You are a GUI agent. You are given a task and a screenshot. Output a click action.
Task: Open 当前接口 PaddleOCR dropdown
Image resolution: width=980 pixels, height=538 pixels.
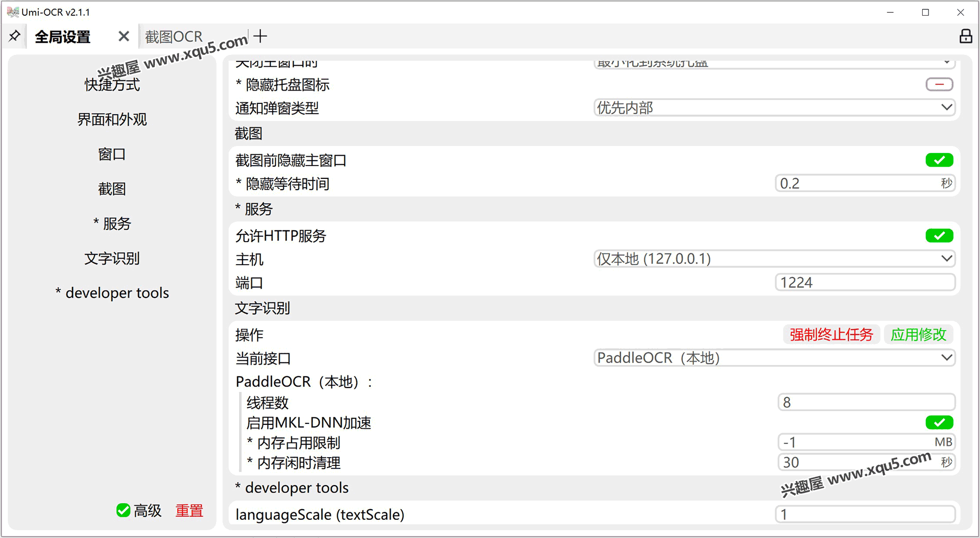click(x=774, y=358)
